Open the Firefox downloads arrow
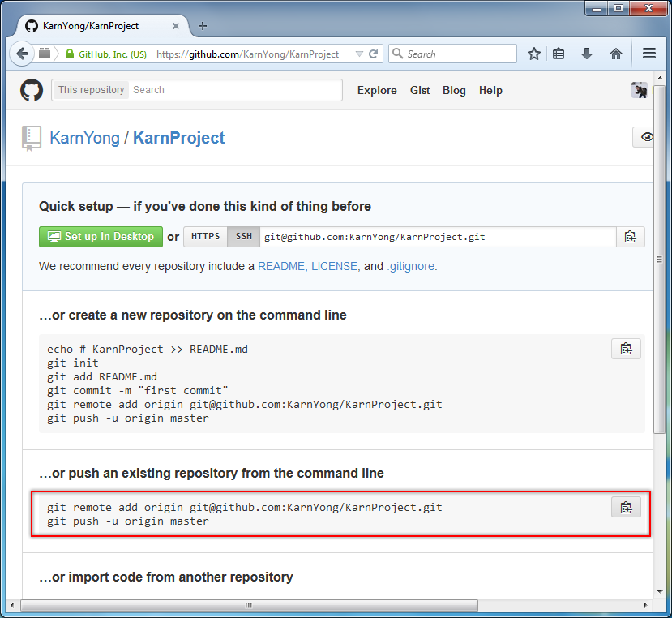The image size is (672, 618). pos(587,54)
